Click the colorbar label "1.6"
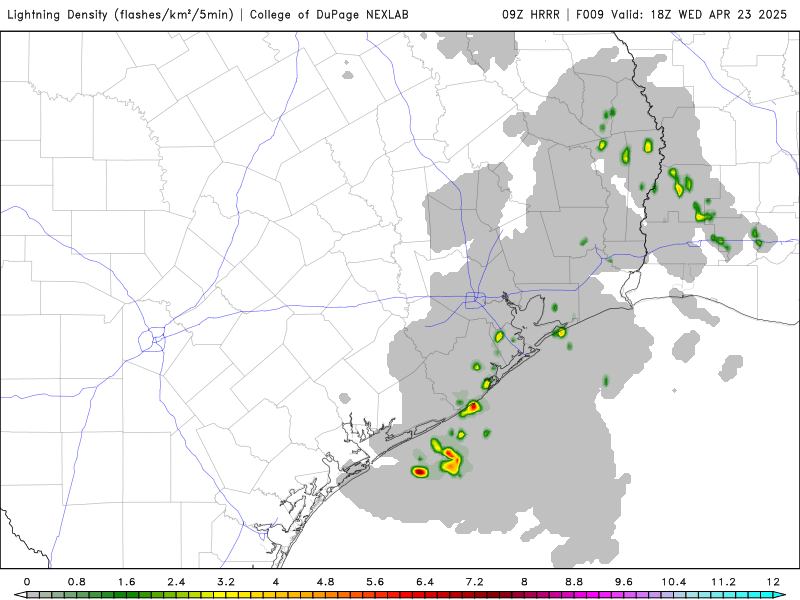 click(x=126, y=582)
